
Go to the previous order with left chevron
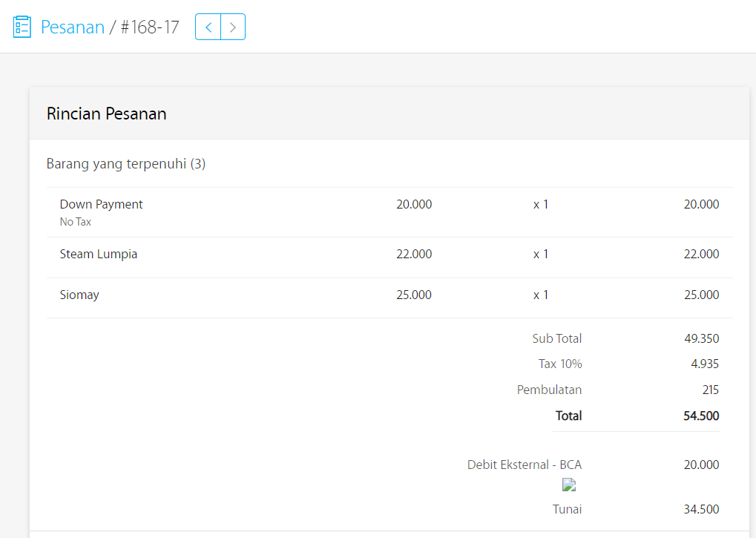pyautogui.click(x=208, y=27)
